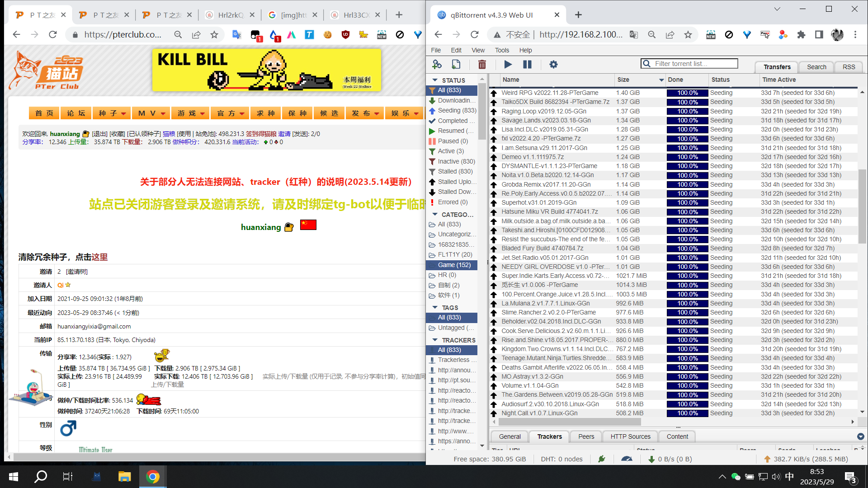Toggle alternative speed limits speedometer icon

627,459
